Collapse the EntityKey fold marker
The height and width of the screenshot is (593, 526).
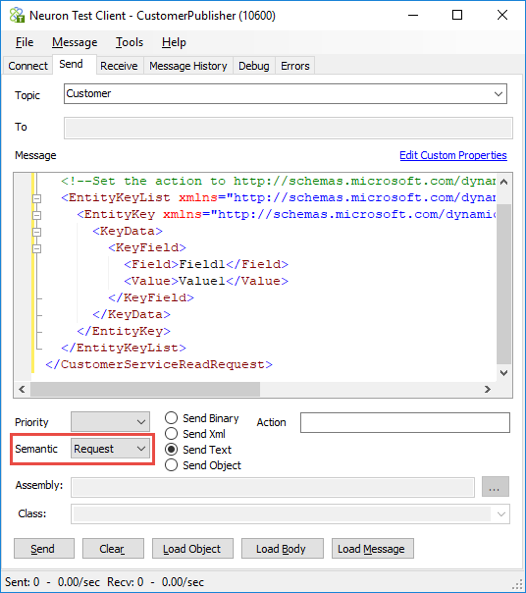tap(37, 215)
